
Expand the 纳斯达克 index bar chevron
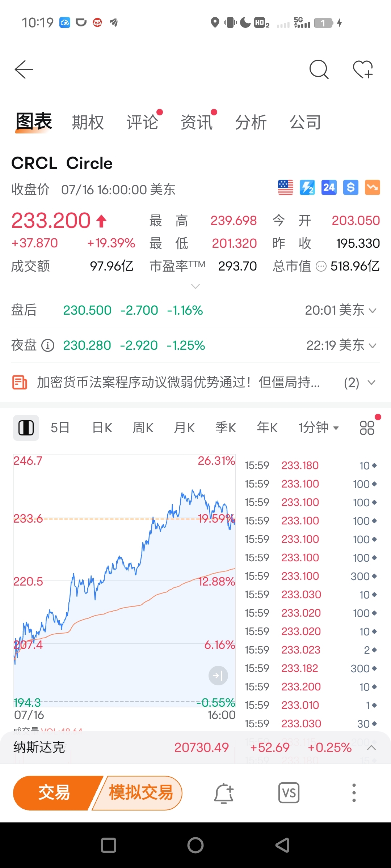(371, 747)
